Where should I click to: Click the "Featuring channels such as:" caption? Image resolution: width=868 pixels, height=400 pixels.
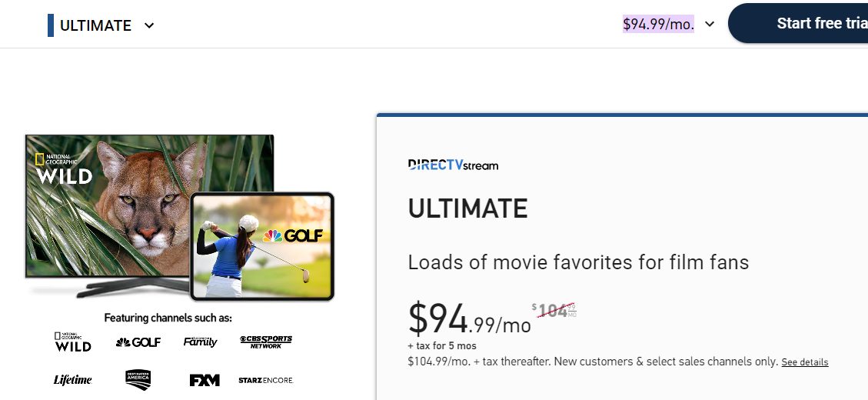[x=168, y=318]
